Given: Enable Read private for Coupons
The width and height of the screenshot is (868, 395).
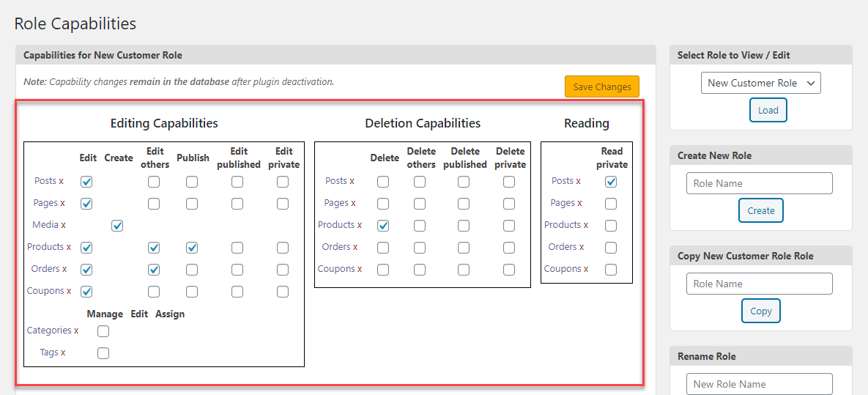Looking at the screenshot, I should [x=611, y=270].
